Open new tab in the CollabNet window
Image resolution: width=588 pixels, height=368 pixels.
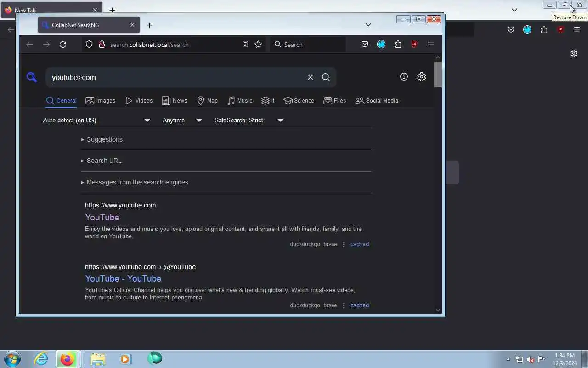(149, 25)
